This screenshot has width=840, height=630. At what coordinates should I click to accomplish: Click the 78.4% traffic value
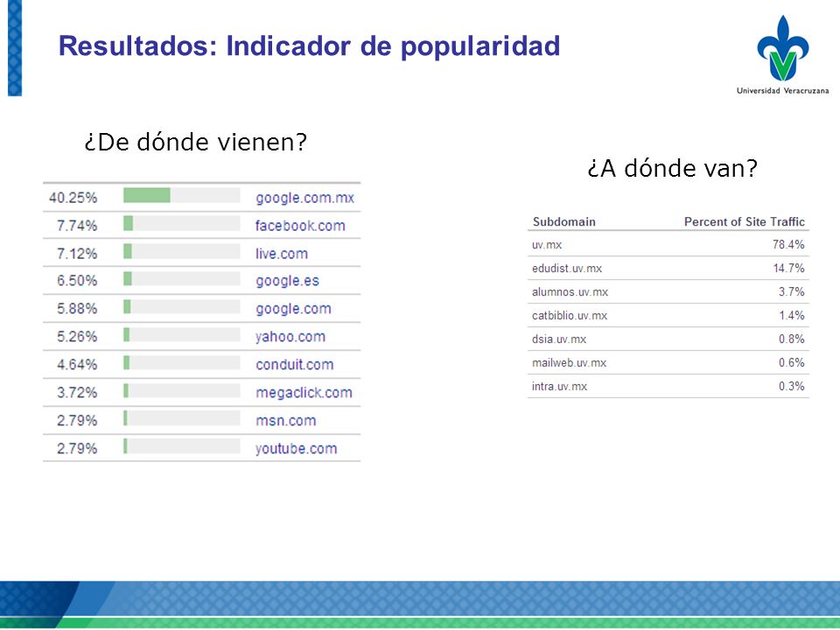(x=788, y=245)
